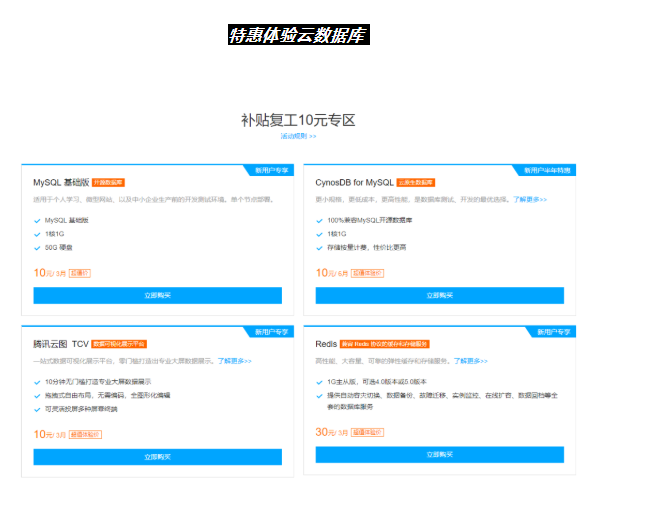This screenshot has width=671, height=510.
Task: Click the 1核1G line in the CynosDB card
Action: click(337, 234)
